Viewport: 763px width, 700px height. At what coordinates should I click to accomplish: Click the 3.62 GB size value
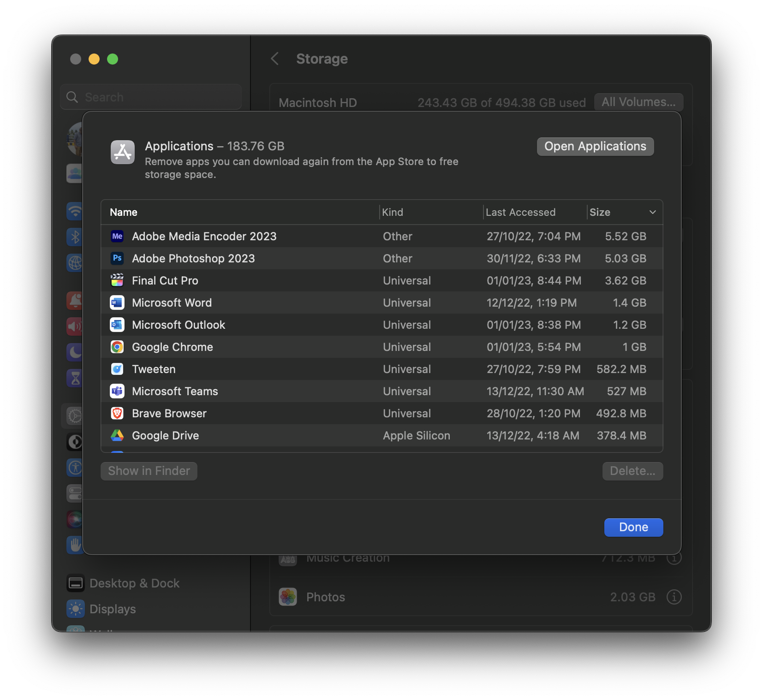pos(626,280)
